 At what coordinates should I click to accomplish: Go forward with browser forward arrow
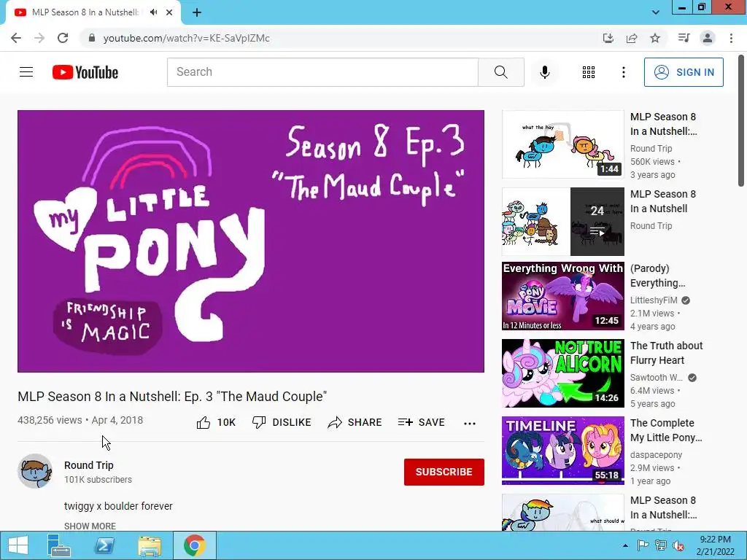(x=39, y=38)
